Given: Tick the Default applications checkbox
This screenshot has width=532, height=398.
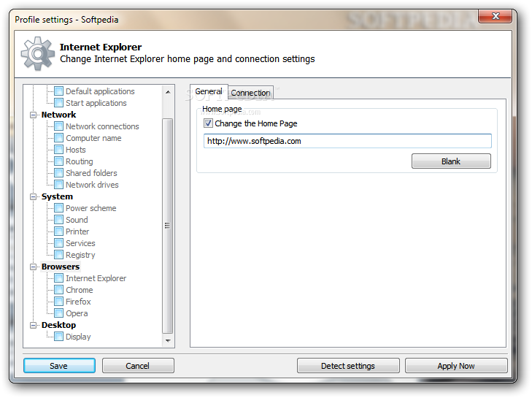Looking at the screenshot, I should click(58, 91).
